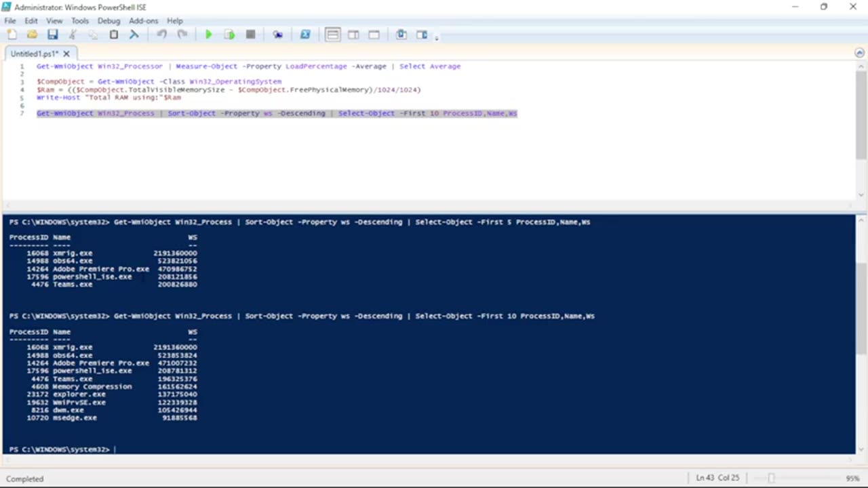Screen dimensions: 868x488
Task: Paste clipboard with Paste toolbar icon
Action: 114,35
